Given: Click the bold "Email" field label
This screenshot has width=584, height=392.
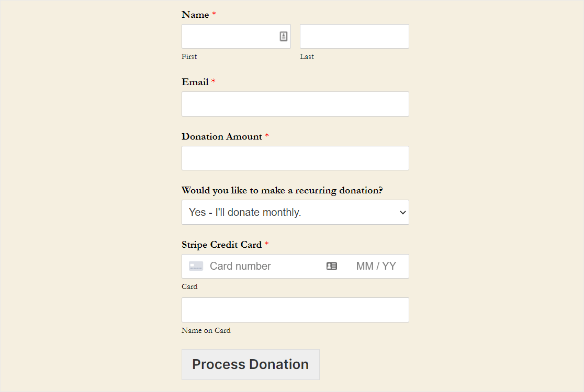Looking at the screenshot, I should (195, 82).
